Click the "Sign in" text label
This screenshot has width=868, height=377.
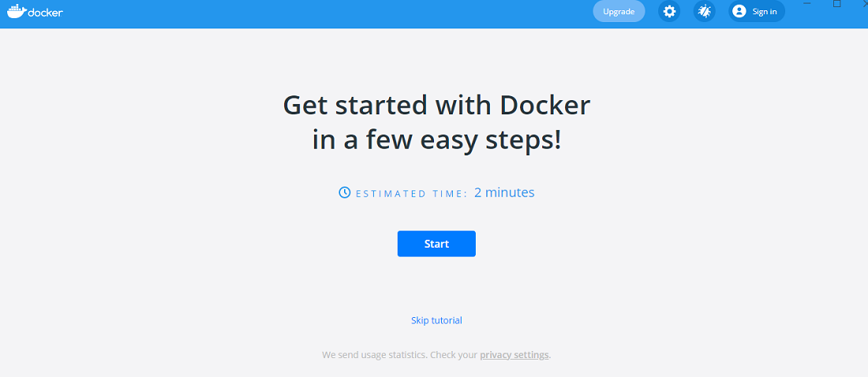click(x=765, y=12)
